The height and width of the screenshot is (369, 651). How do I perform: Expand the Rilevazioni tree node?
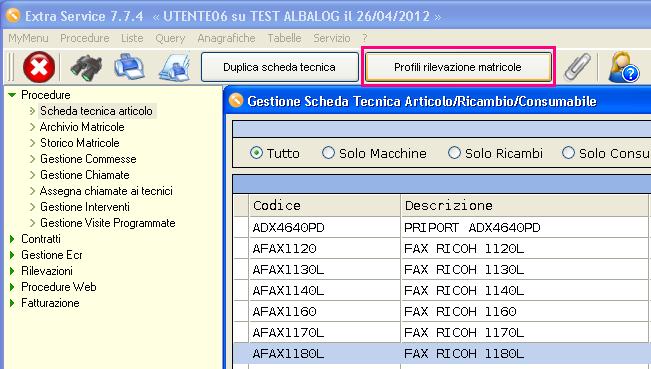(12, 271)
